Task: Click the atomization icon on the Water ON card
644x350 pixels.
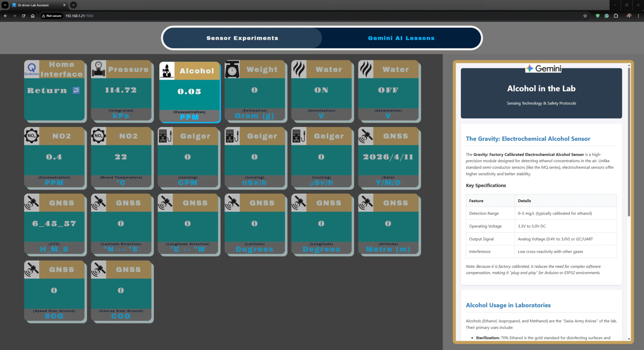Action: tap(299, 69)
